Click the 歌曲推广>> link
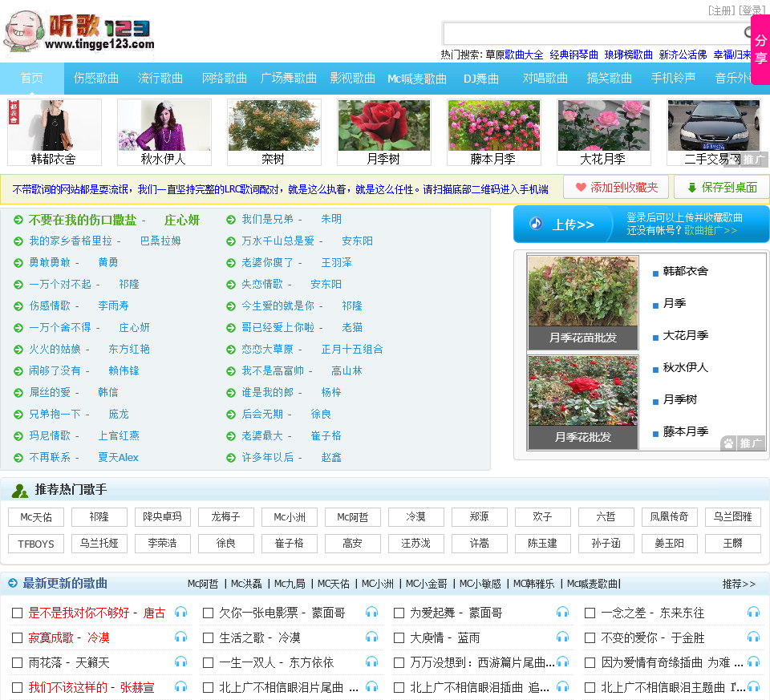 711,230
